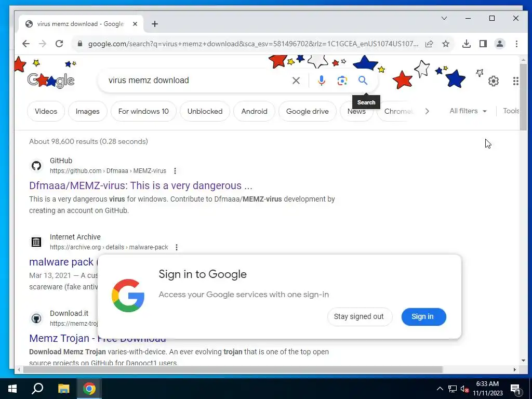Click the browser forward arrow

tap(43, 44)
